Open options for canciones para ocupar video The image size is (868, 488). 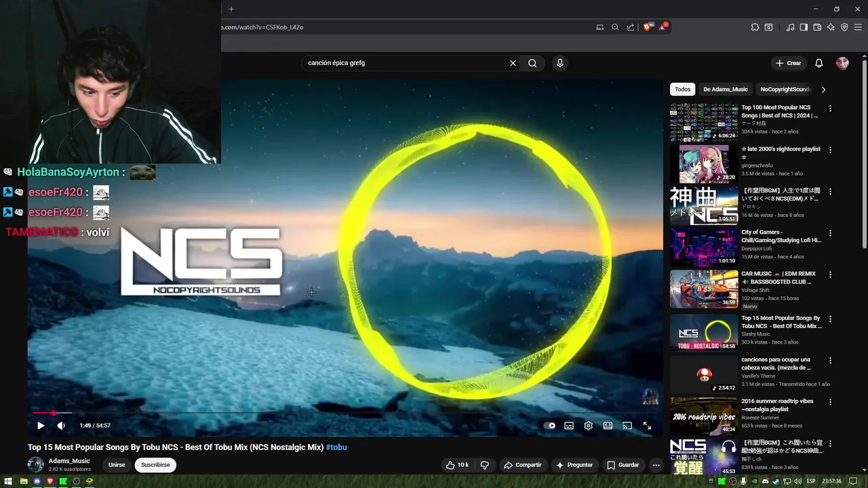830,361
